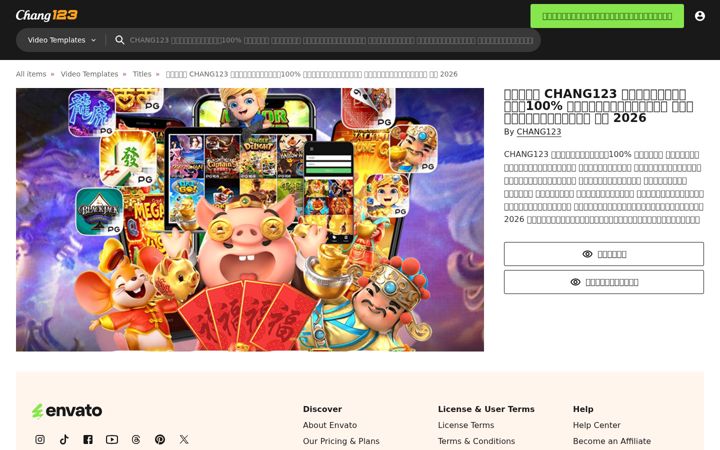Open the Chang123 logo home link
Image resolution: width=720 pixels, height=450 pixels.
click(46, 15)
